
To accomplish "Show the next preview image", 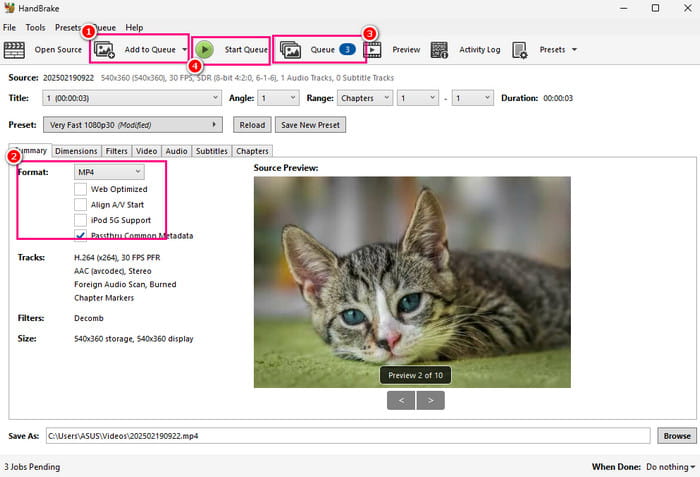I will [x=430, y=400].
